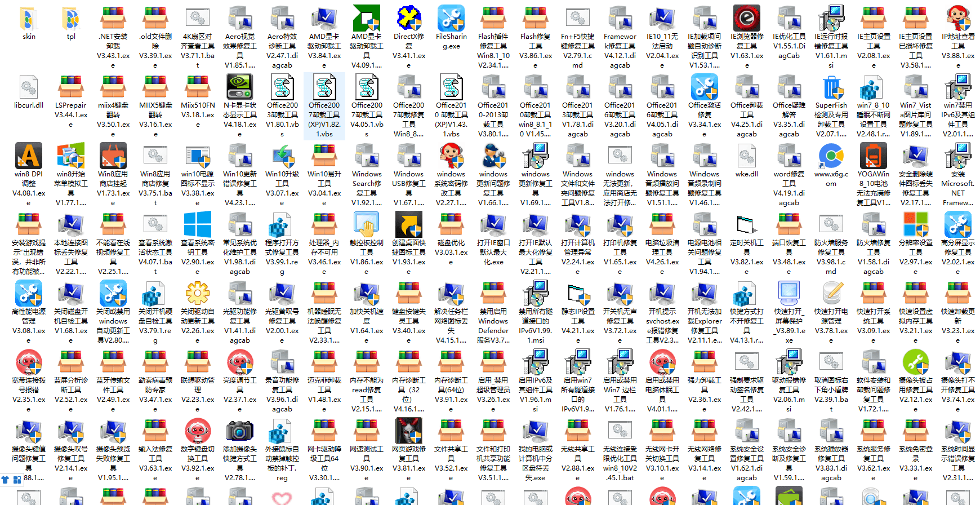
Task: Click the 网页游戏修复工具 icon
Action: pos(409,432)
